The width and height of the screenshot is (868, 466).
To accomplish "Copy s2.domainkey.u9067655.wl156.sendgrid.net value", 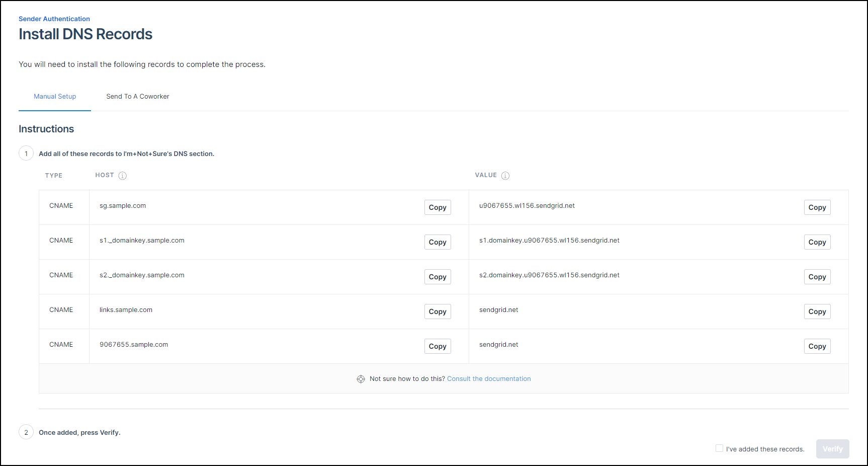I will click(x=817, y=277).
